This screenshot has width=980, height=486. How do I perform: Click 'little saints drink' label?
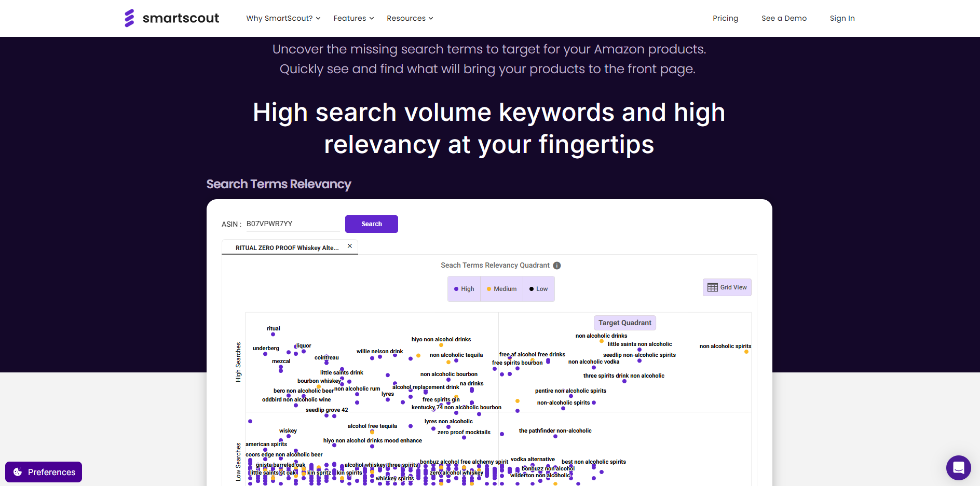click(x=342, y=372)
